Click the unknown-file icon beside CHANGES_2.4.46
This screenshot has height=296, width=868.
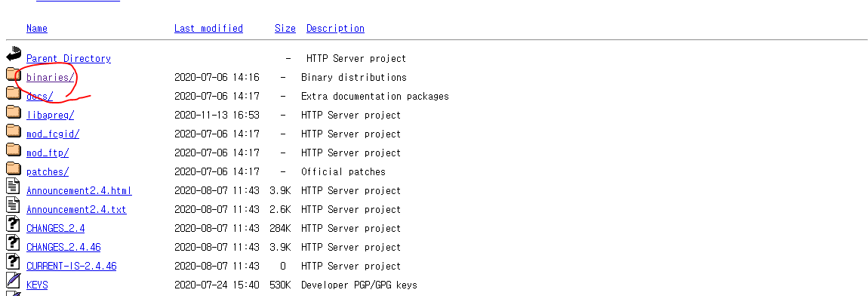click(x=13, y=243)
